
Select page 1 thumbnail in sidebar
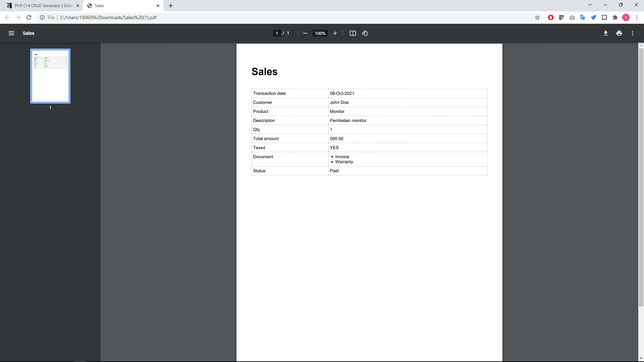(x=50, y=76)
